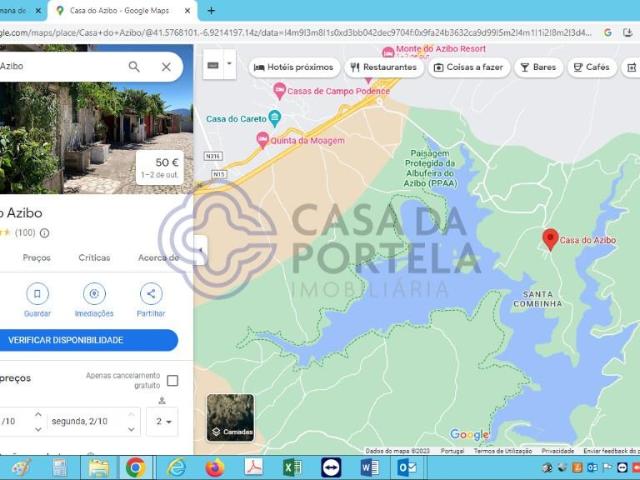Screen dimensions: 640x480
Task: Click the check-out date segunda, 2/10
Action: pyautogui.click(x=80, y=421)
